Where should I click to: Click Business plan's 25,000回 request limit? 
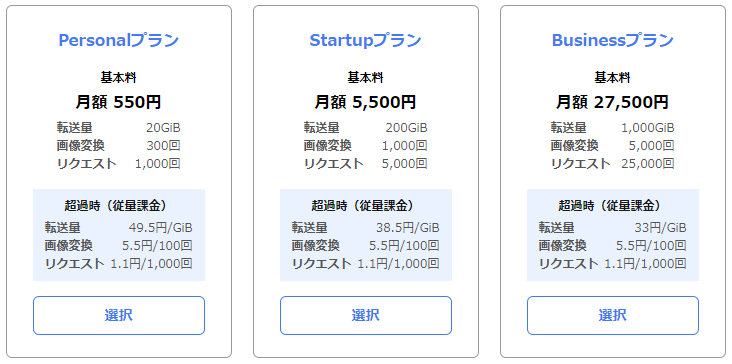point(648,163)
